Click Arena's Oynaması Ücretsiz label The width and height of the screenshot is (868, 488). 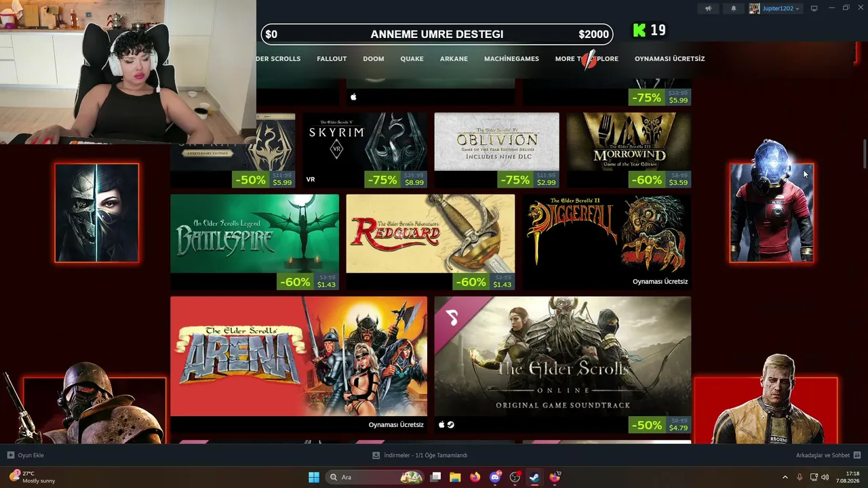tap(396, 425)
